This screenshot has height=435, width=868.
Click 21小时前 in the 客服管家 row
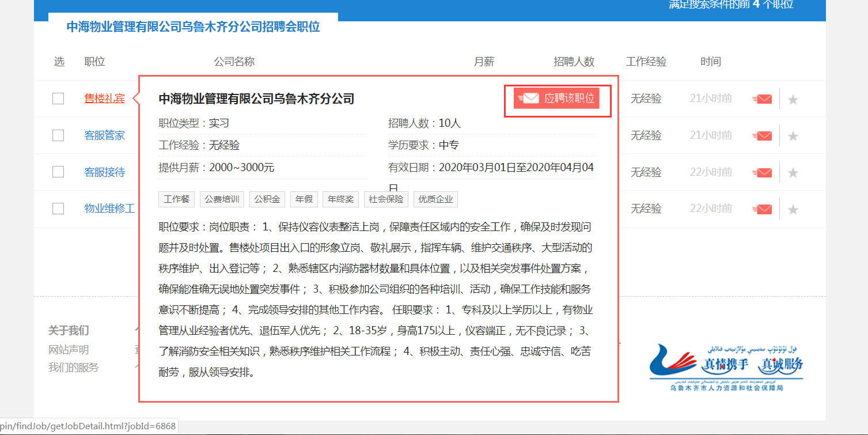click(711, 135)
